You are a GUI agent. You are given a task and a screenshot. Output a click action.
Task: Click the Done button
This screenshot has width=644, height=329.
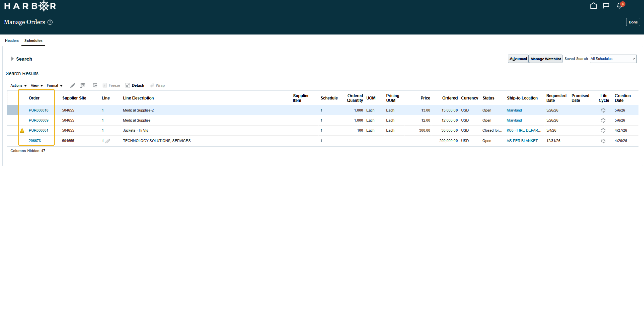[633, 22]
